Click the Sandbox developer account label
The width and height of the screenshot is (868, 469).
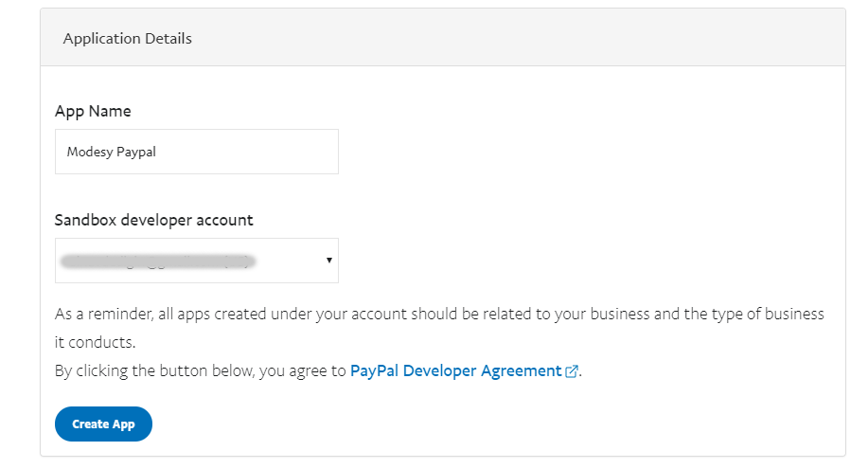(x=153, y=220)
